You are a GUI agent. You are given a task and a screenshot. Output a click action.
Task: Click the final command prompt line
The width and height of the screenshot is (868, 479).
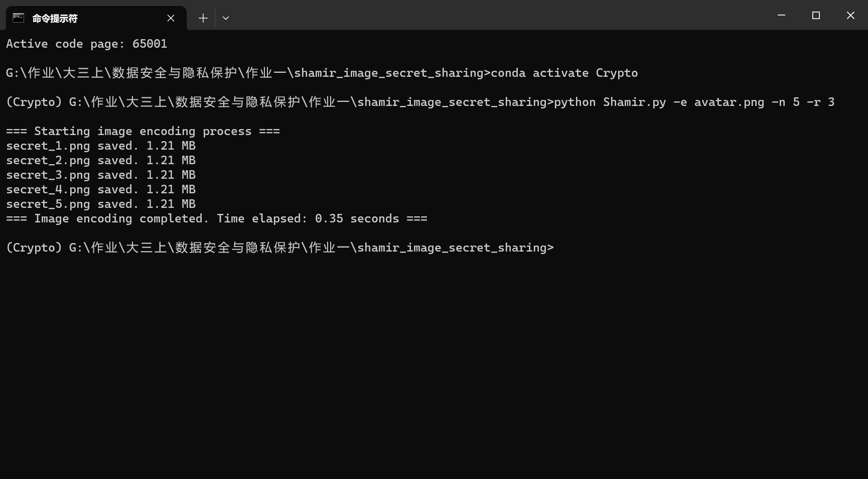[x=279, y=248]
